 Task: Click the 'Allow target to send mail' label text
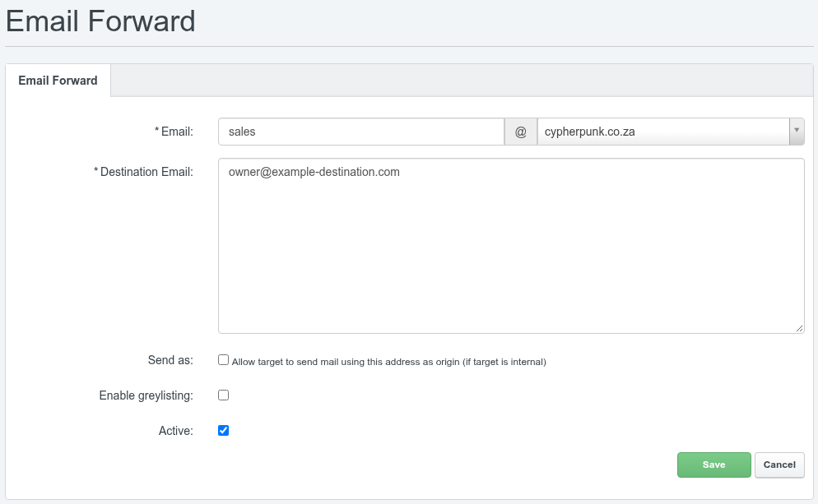(x=388, y=362)
